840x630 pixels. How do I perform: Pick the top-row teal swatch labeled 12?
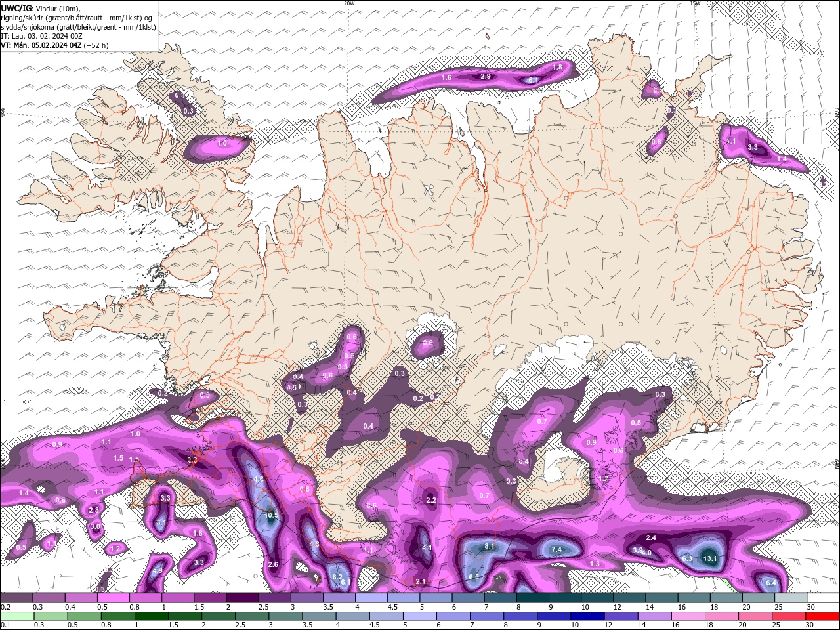(x=630, y=597)
